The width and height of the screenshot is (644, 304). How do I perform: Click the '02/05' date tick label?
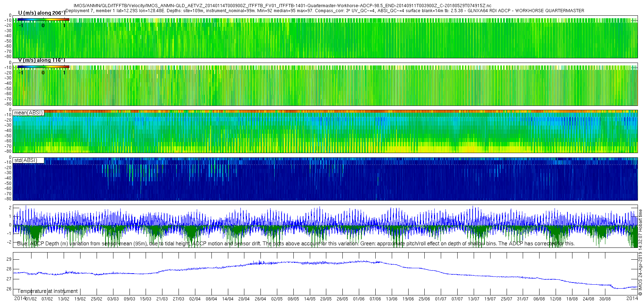click(x=277, y=299)
